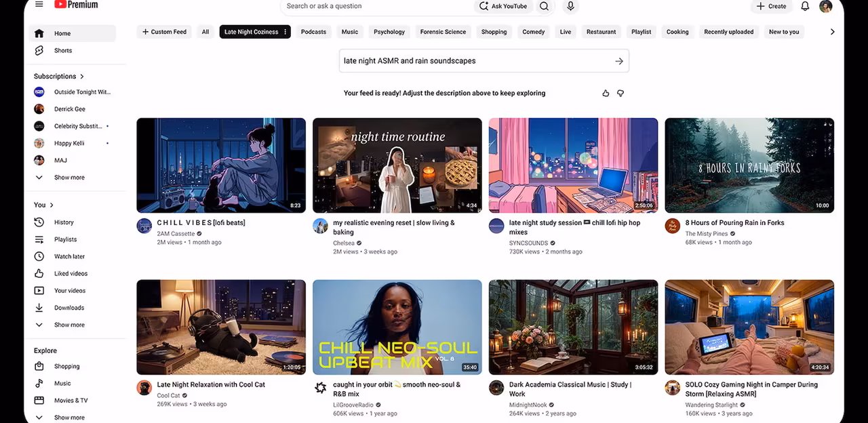868x423 pixels.
Task: Open the hamburger guide menu
Action: 39,4
